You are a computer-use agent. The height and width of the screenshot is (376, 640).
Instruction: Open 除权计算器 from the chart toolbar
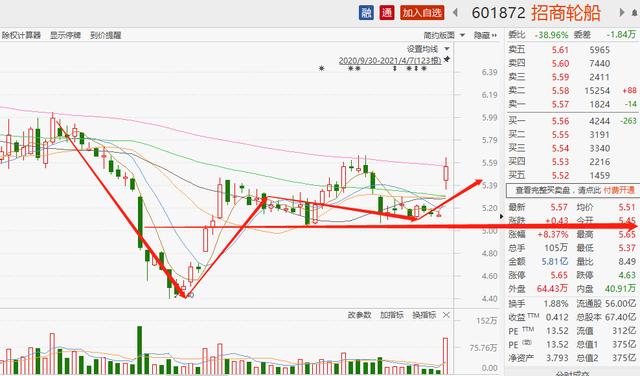tap(21, 36)
